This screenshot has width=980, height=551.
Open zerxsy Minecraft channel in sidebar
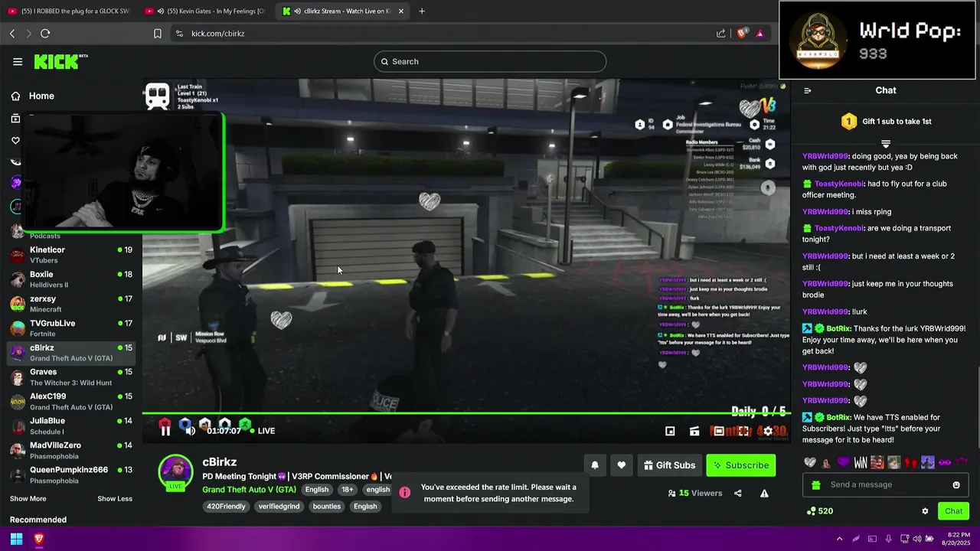71,304
